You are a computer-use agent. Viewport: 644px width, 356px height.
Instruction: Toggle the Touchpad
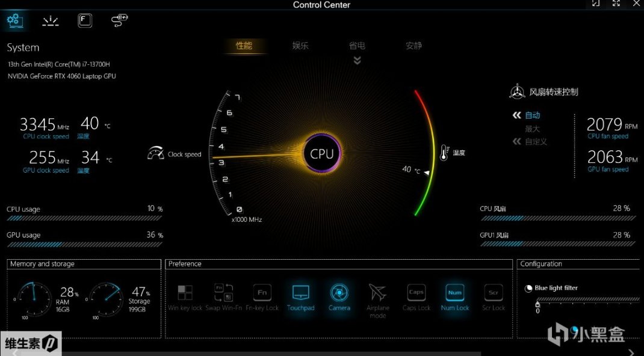point(301,298)
